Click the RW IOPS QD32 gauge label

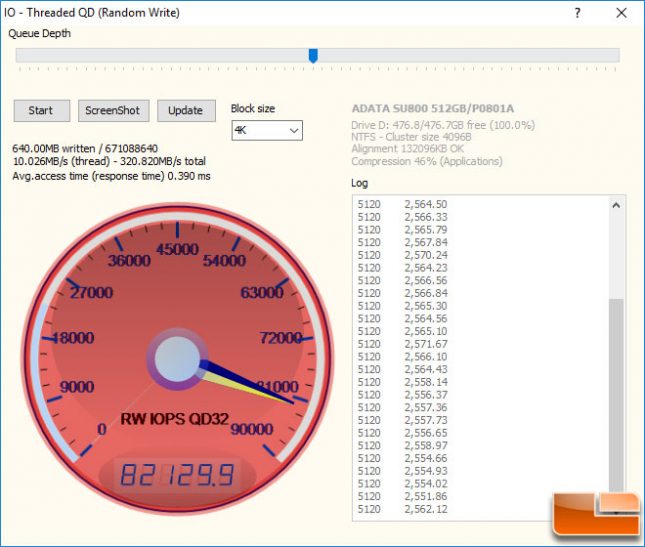point(174,419)
